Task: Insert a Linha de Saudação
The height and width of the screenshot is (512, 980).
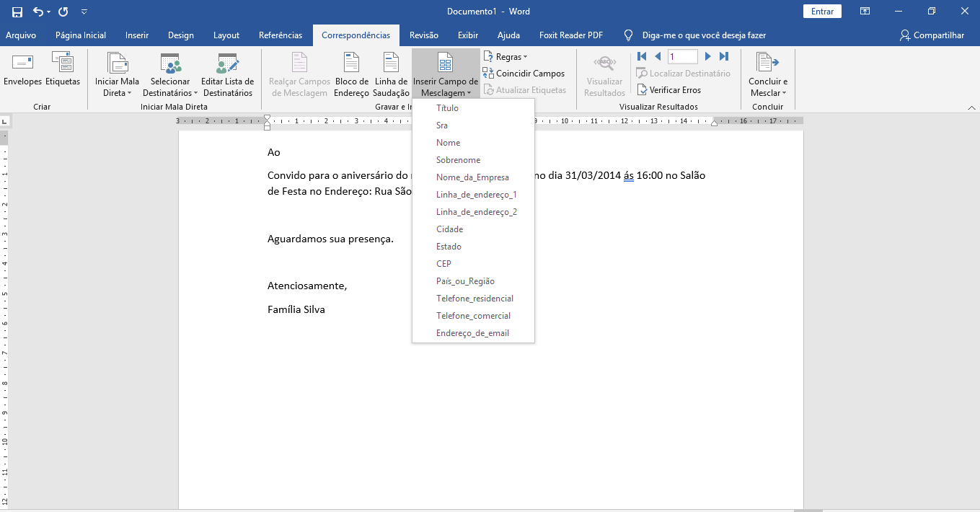Action: (x=391, y=74)
